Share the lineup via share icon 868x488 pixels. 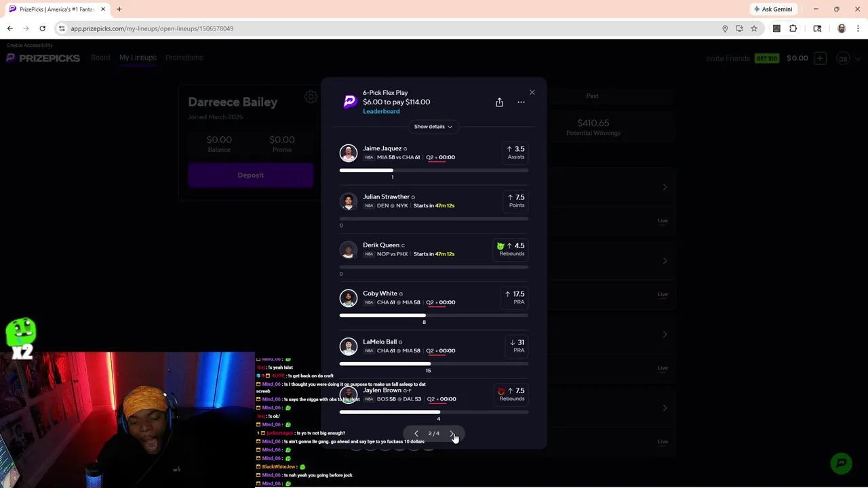tap(499, 102)
